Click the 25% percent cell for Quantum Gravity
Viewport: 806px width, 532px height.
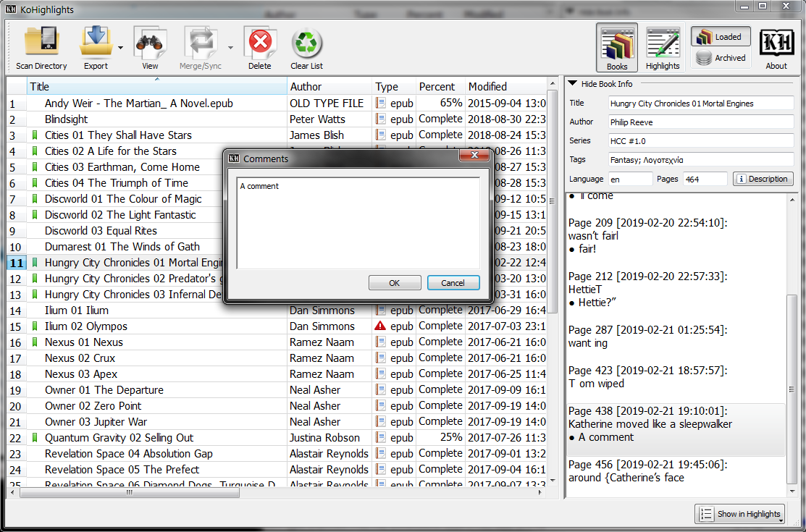[440, 437]
